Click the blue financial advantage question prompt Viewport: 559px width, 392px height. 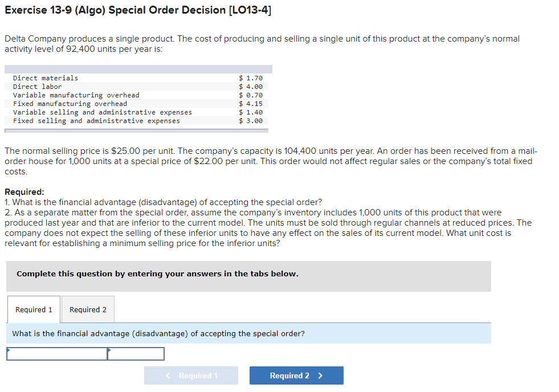tap(248, 333)
